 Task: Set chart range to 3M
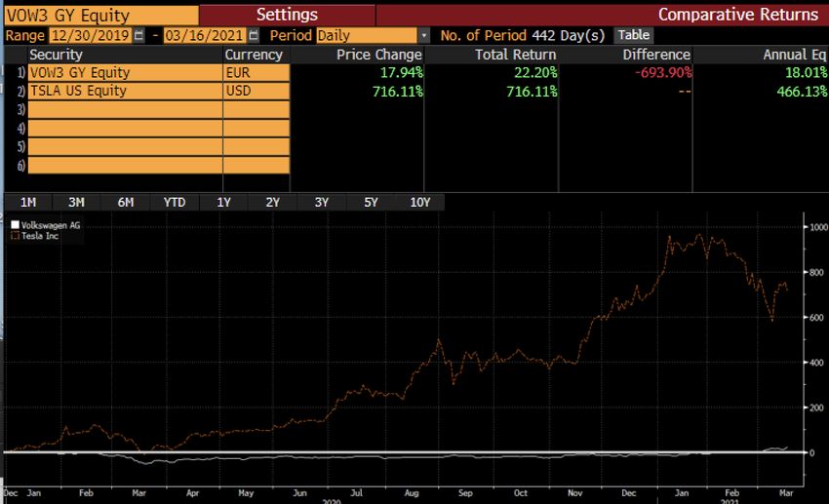point(77,203)
